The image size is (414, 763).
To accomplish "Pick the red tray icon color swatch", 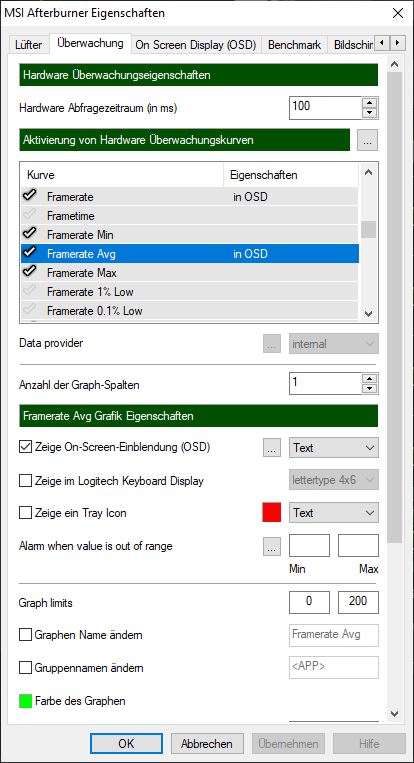I will (272, 513).
